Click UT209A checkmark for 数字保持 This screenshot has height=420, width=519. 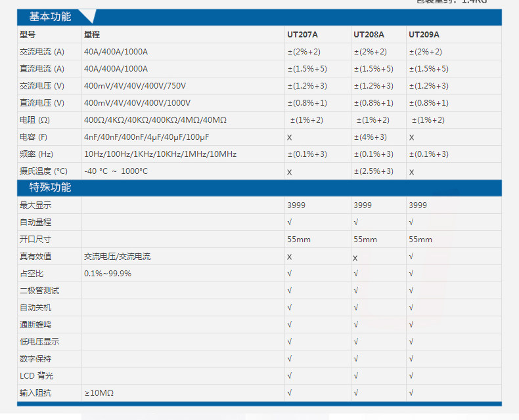coord(411,359)
